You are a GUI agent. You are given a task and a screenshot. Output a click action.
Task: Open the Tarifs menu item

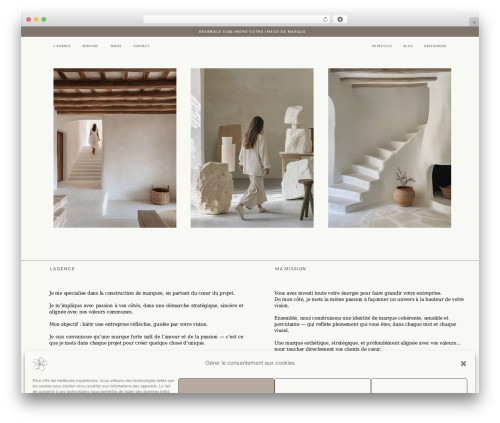(x=116, y=46)
